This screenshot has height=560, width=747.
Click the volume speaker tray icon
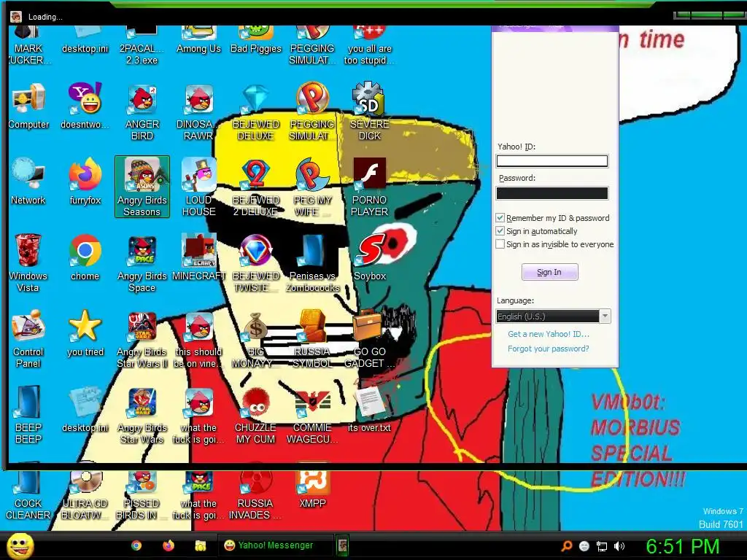pyautogui.click(x=619, y=546)
